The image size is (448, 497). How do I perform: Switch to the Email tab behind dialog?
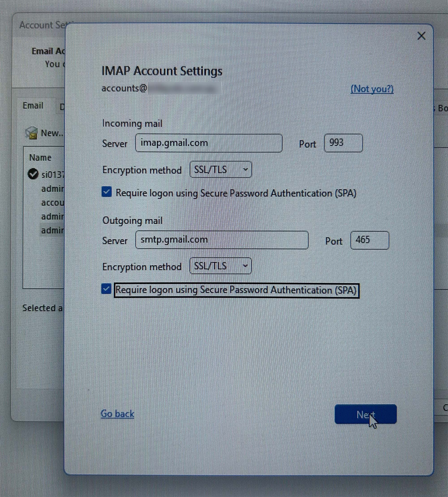click(x=33, y=106)
